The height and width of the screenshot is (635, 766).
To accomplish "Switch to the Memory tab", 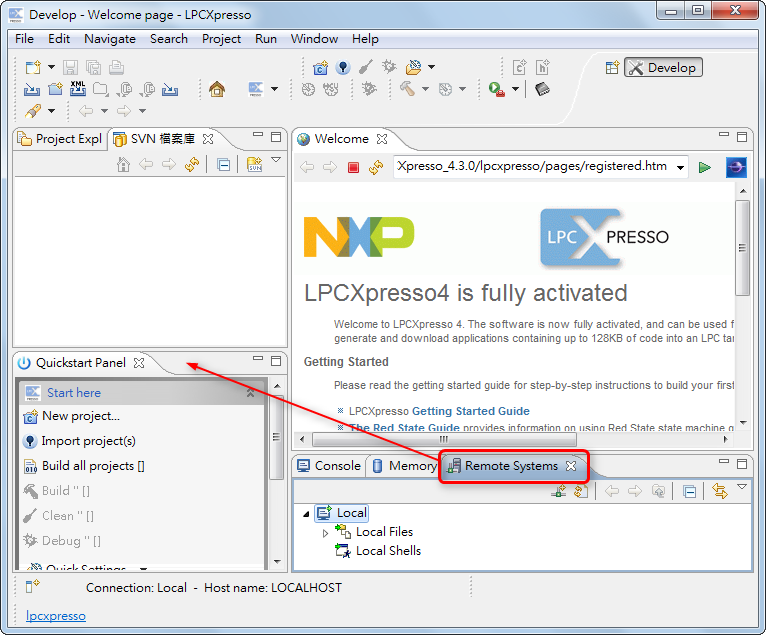I will pos(404,466).
